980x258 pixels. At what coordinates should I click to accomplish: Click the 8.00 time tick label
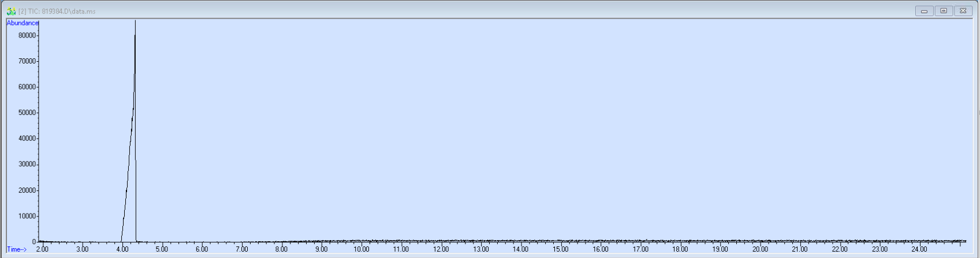(x=282, y=249)
